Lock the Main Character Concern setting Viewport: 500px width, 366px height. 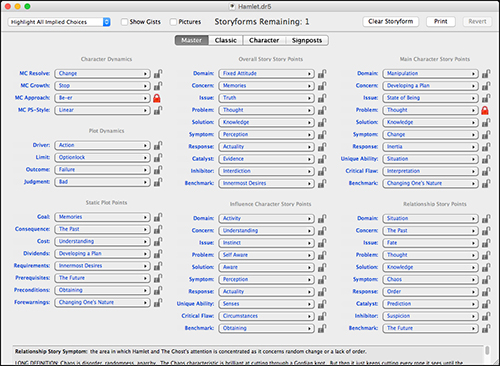tap(486, 86)
